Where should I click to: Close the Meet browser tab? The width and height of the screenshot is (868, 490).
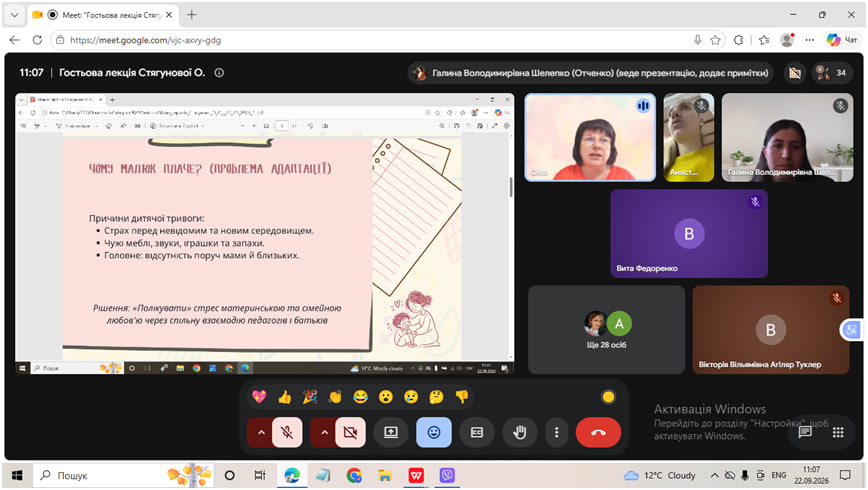point(169,15)
